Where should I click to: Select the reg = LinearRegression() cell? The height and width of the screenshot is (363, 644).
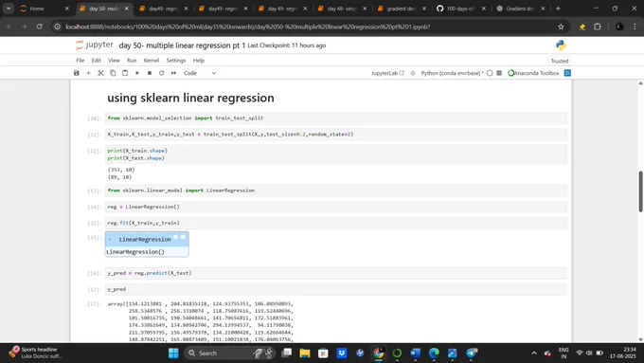[x=336, y=207]
